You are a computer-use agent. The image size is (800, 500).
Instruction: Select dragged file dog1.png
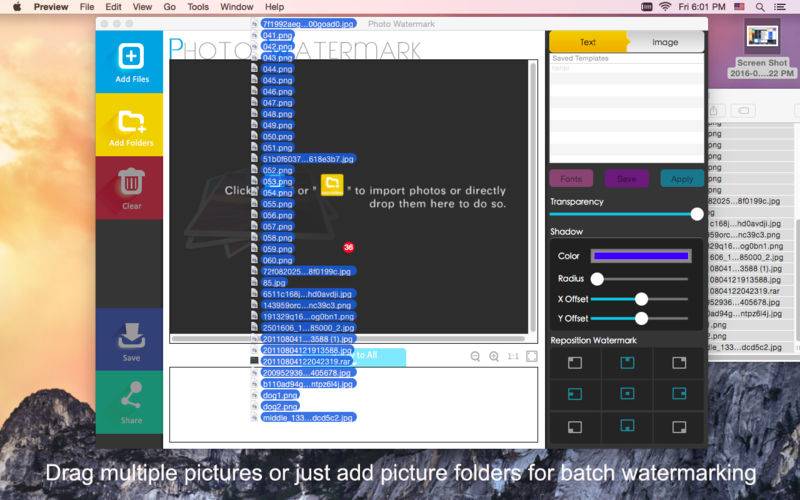[280, 395]
